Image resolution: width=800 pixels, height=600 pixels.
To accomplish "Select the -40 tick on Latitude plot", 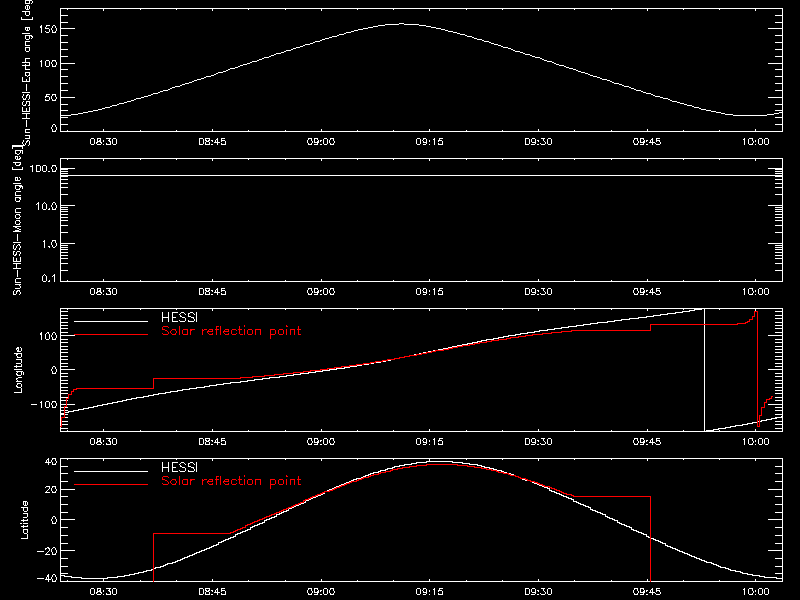I will [47, 578].
